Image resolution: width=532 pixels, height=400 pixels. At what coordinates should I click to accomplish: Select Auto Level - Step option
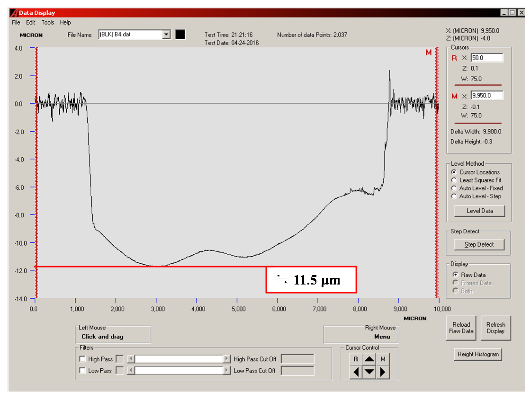(454, 196)
